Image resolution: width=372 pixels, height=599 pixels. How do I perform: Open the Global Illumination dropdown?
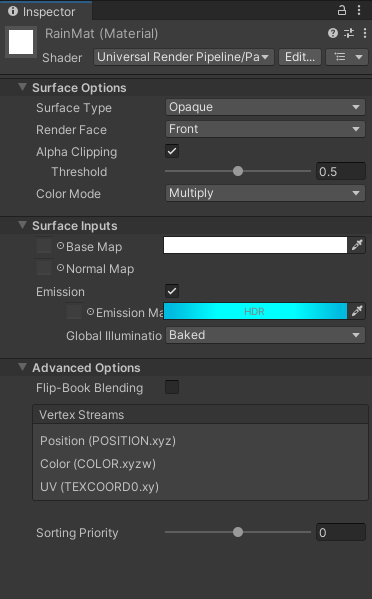tap(265, 335)
